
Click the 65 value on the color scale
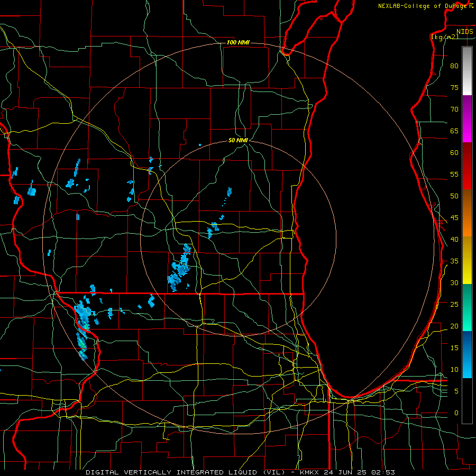(x=454, y=131)
